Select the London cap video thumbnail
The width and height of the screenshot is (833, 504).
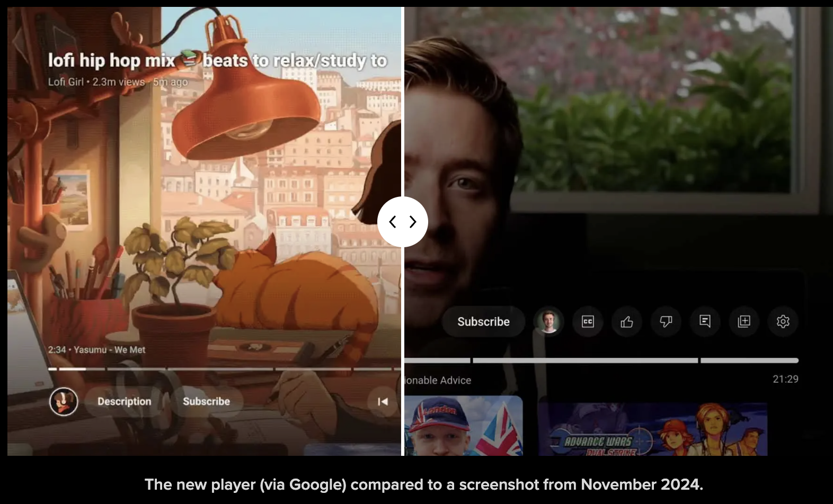pyautogui.click(x=463, y=426)
